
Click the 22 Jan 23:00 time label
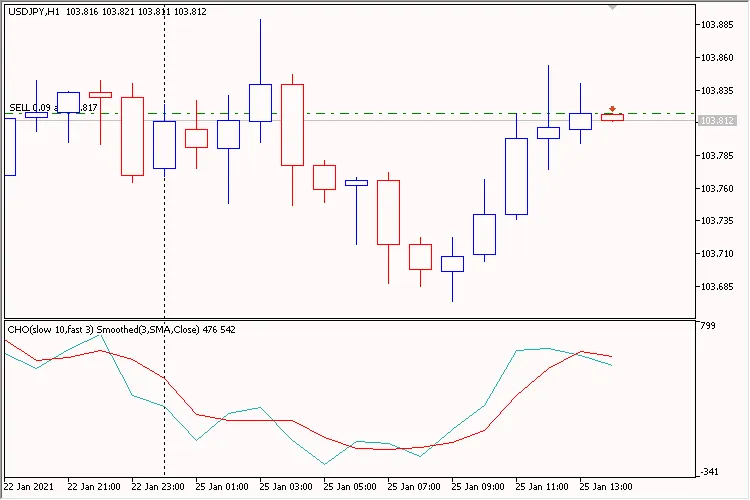click(x=157, y=487)
